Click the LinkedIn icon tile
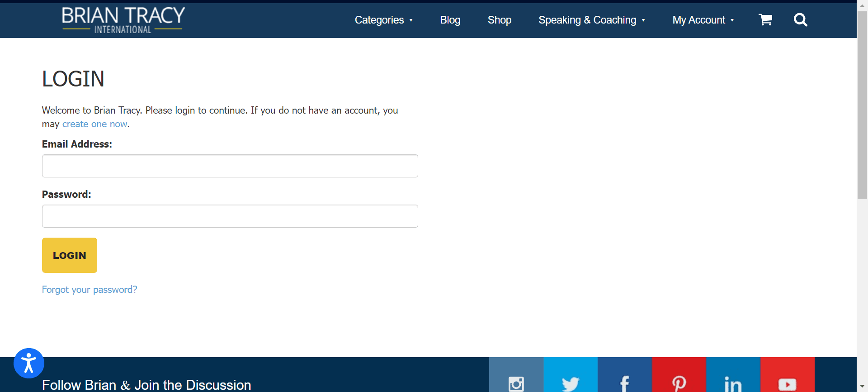Screen dimensions: 868x392 [x=733, y=379]
